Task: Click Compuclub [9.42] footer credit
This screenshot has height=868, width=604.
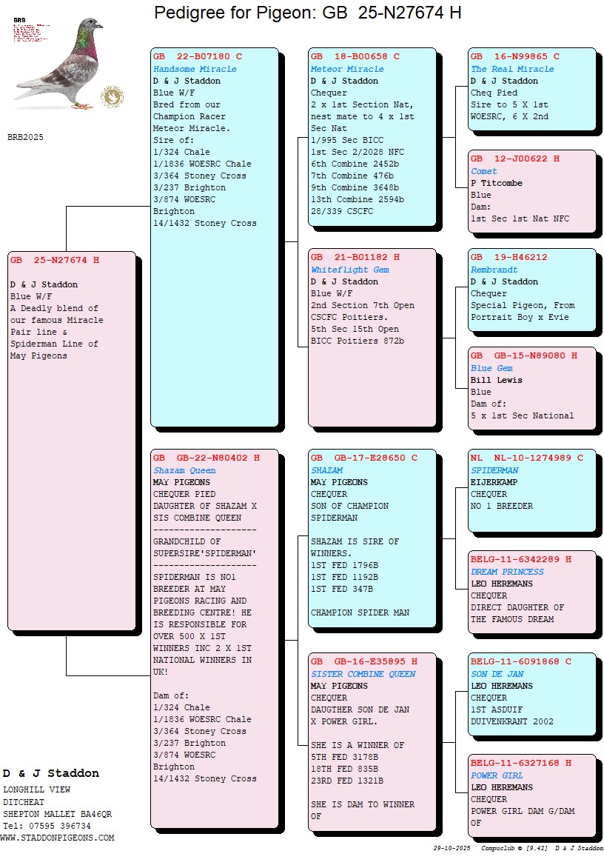Action: [x=514, y=848]
